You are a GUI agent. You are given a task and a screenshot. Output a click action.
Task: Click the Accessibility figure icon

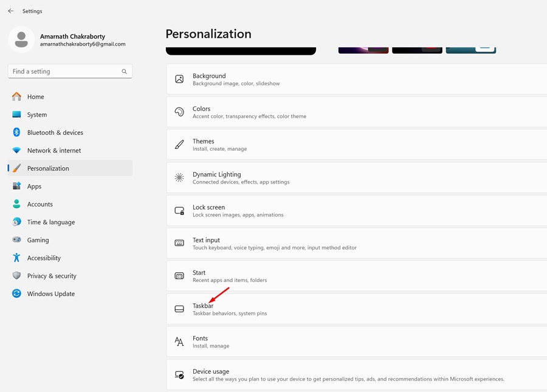tap(16, 258)
